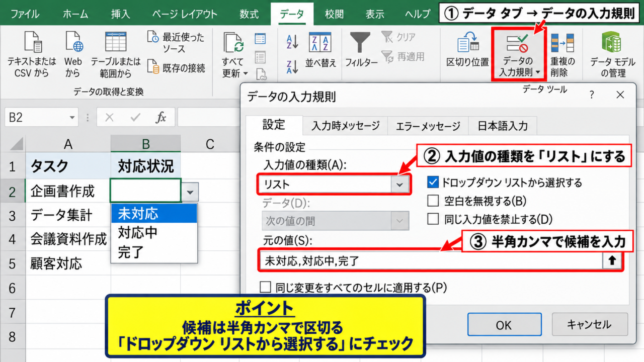Click クリア filter button
The image size is (644, 362).
398,37
